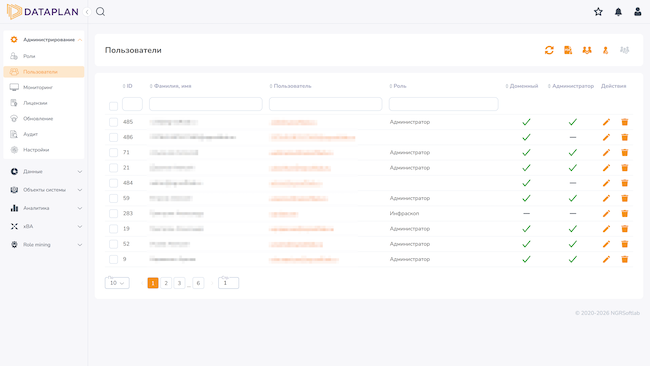Delete user with ID 71
The image size is (650, 366).
pos(625,153)
